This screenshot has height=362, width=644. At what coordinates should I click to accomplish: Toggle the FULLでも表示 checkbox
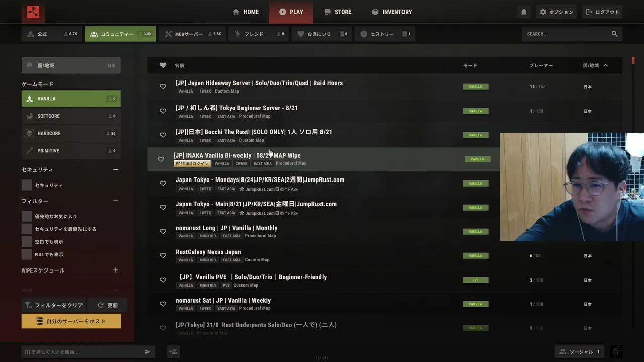pos(27,254)
